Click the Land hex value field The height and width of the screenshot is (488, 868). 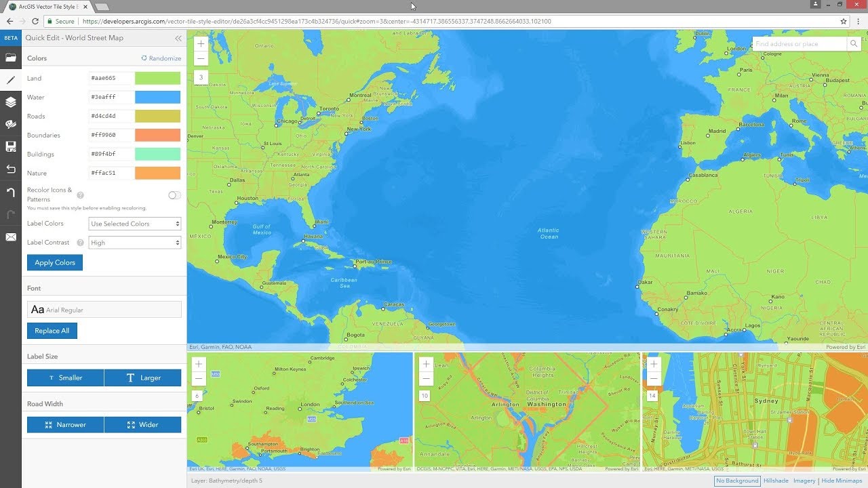point(111,79)
